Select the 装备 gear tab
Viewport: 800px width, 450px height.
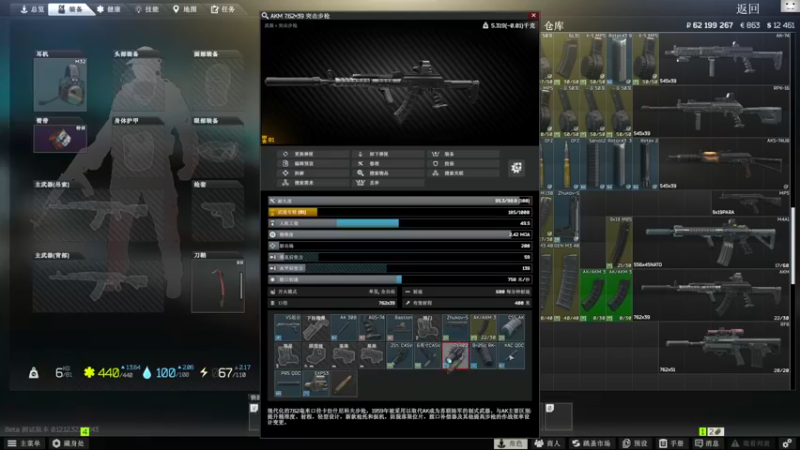pos(70,9)
